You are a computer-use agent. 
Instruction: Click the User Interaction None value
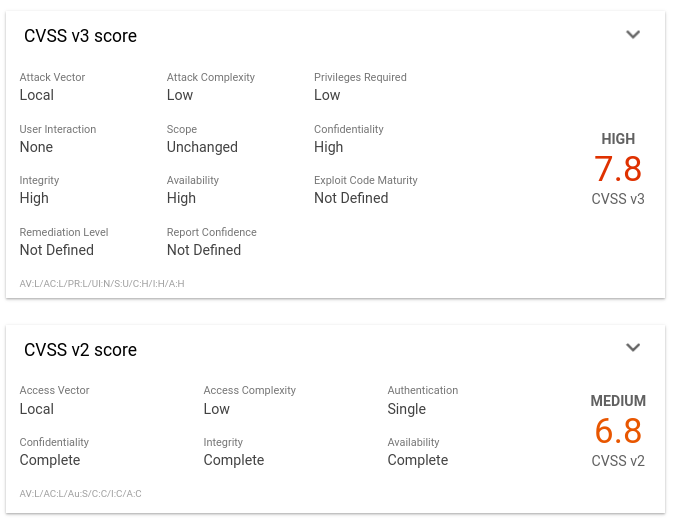(36, 147)
